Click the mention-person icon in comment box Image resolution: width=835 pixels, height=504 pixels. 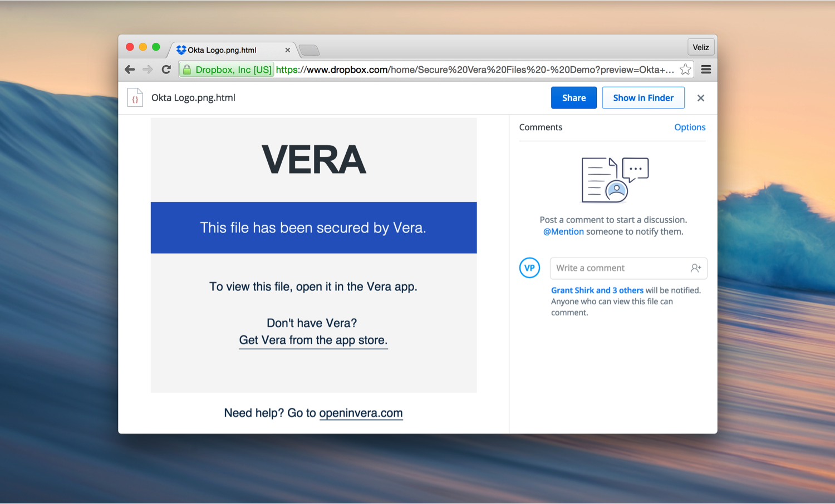(695, 268)
